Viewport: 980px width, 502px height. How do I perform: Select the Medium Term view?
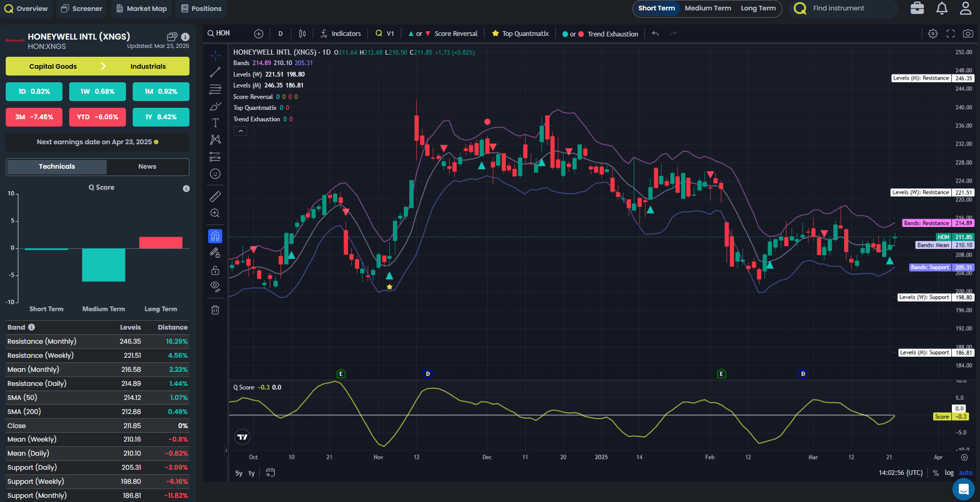[x=708, y=8]
